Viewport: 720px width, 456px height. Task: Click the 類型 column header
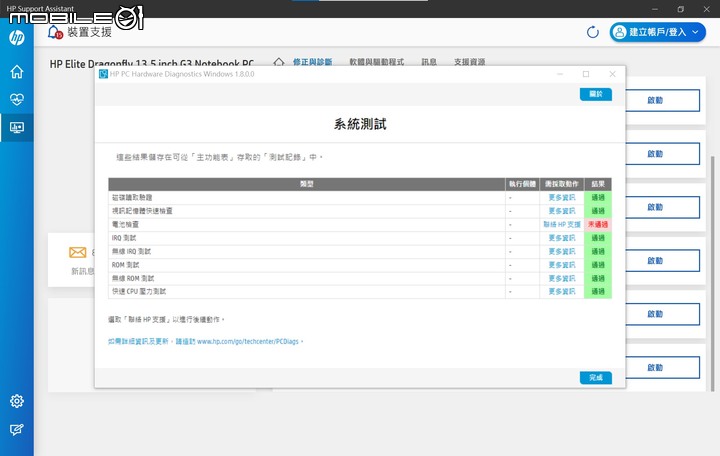tap(307, 184)
